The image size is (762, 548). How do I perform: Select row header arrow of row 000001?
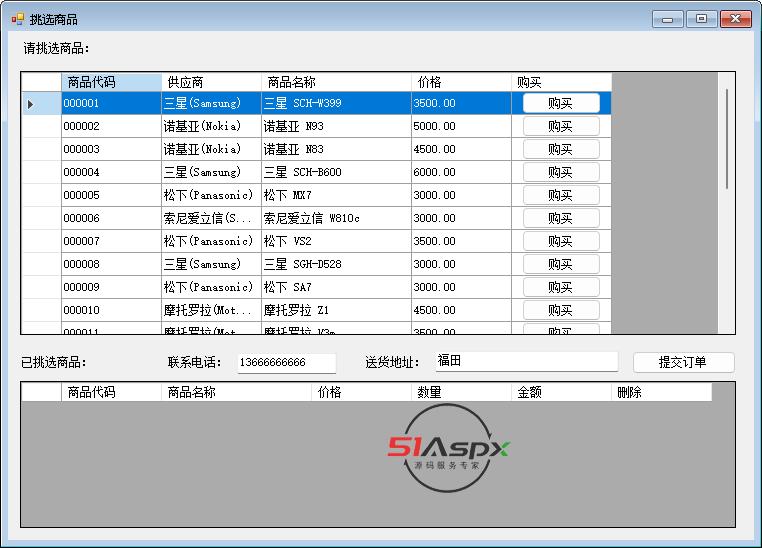41,103
